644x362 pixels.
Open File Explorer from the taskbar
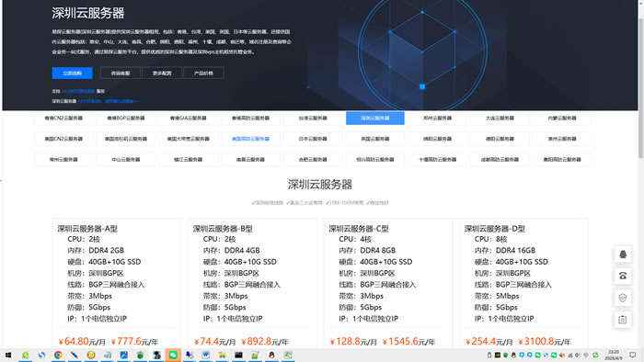223,355
